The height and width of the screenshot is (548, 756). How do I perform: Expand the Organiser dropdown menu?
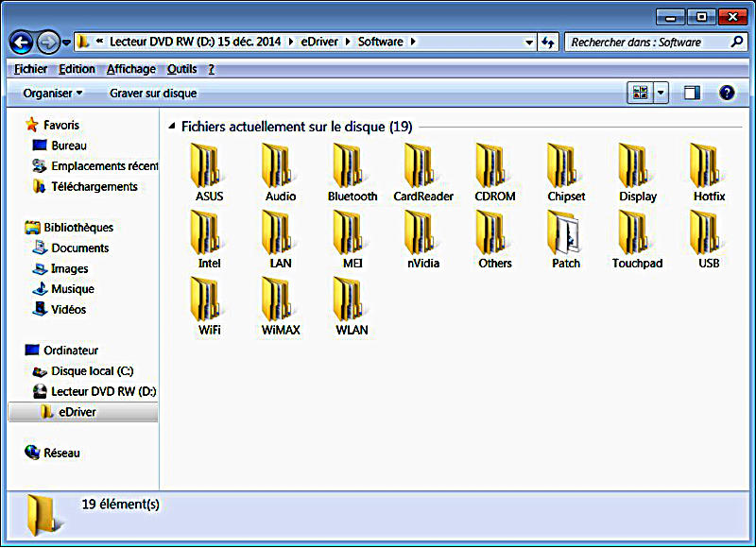[53, 93]
